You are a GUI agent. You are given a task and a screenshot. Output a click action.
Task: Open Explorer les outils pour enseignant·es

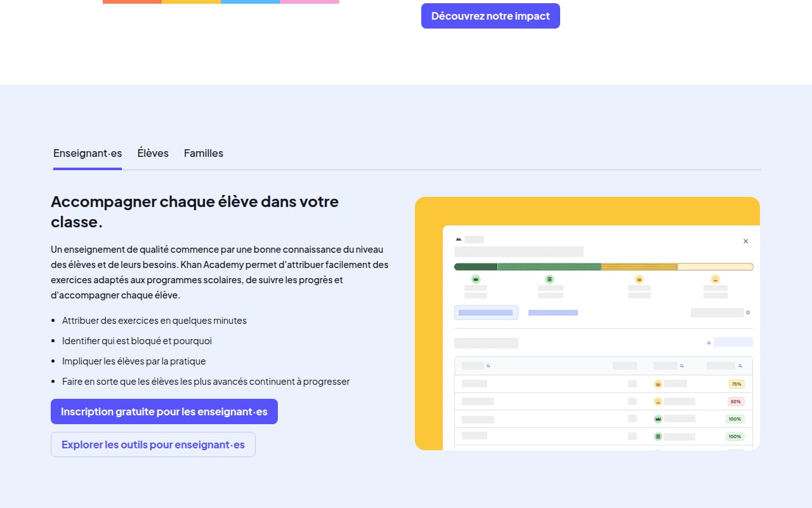click(x=153, y=444)
